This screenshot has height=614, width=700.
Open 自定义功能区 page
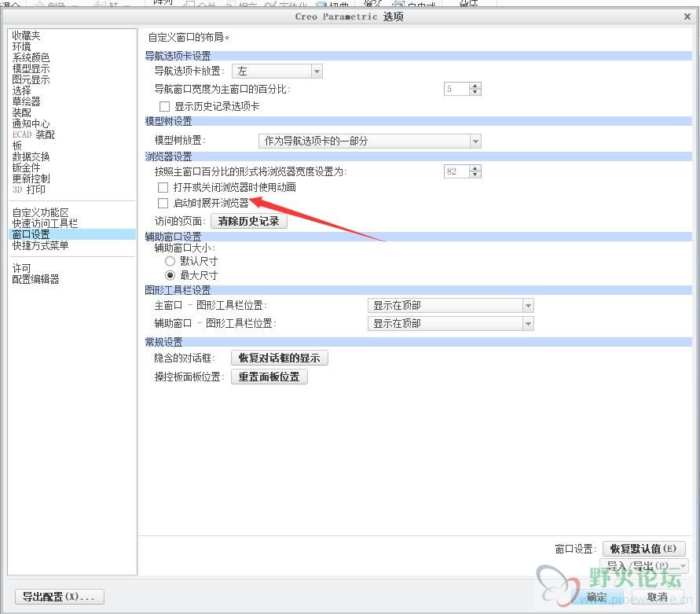point(40,213)
